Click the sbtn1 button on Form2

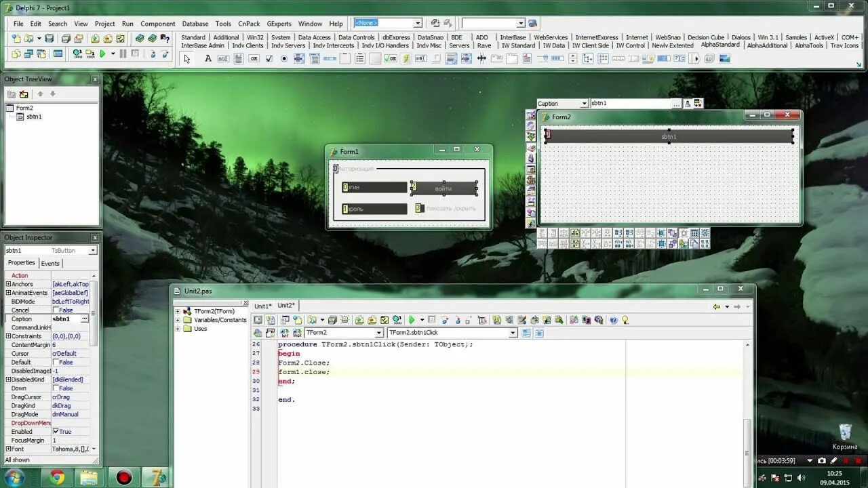(669, 136)
